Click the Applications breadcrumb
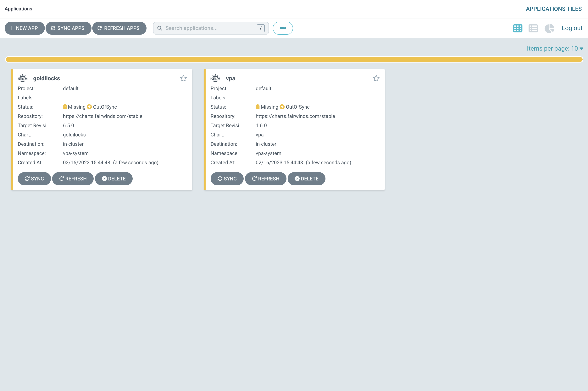The width and height of the screenshot is (588, 391). pos(19,9)
